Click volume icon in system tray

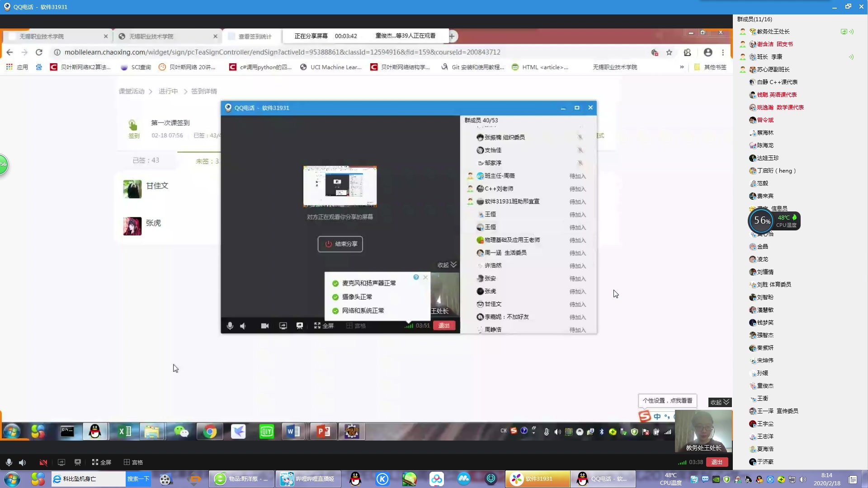tap(802, 479)
